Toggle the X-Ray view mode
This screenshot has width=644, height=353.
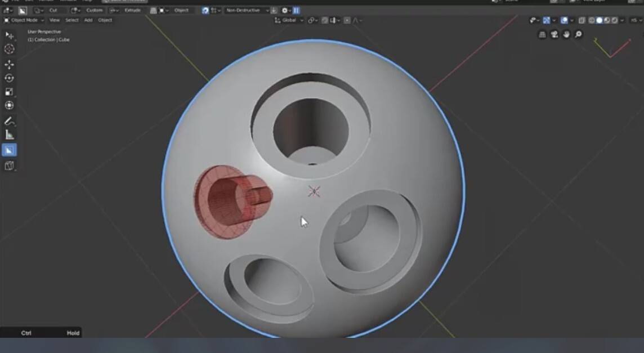pos(582,20)
